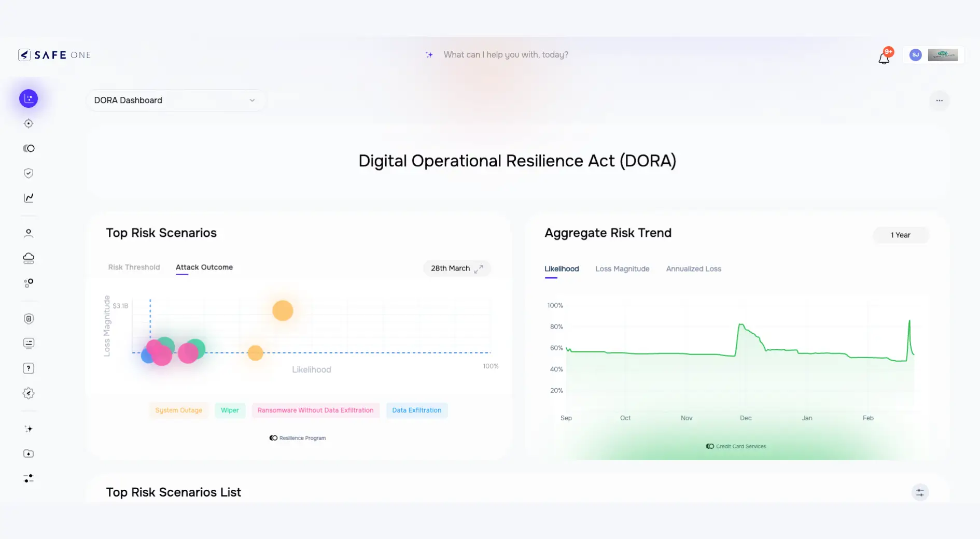Open the line chart trends sidebar icon

tap(29, 198)
